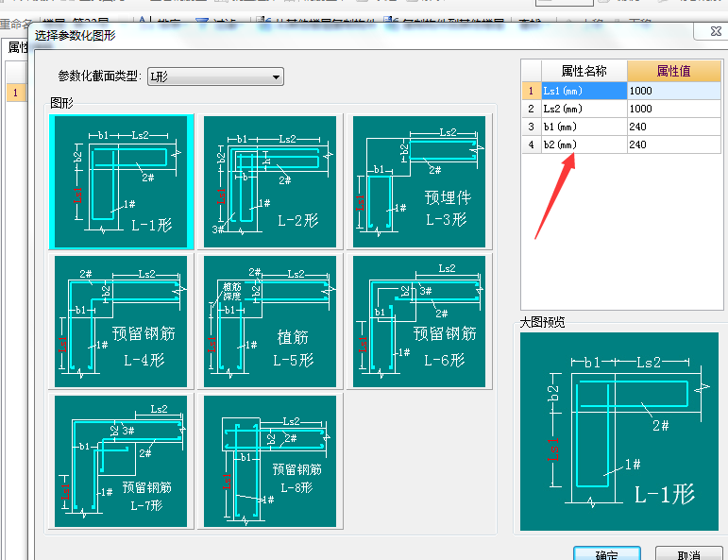Edit the Ls2 value 1000 cell
This screenshot has height=560, width=728.
pos(673,109)
